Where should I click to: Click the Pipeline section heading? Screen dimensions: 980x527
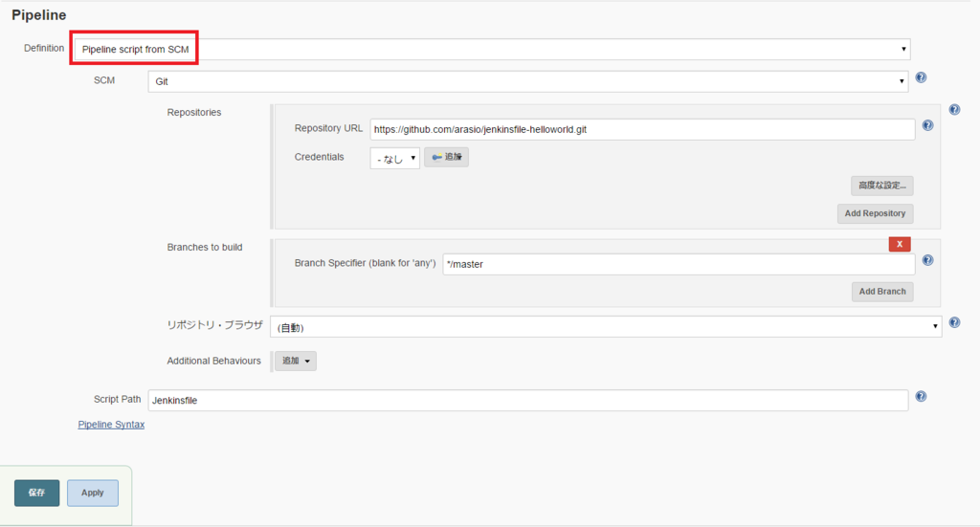coord(38,15)
